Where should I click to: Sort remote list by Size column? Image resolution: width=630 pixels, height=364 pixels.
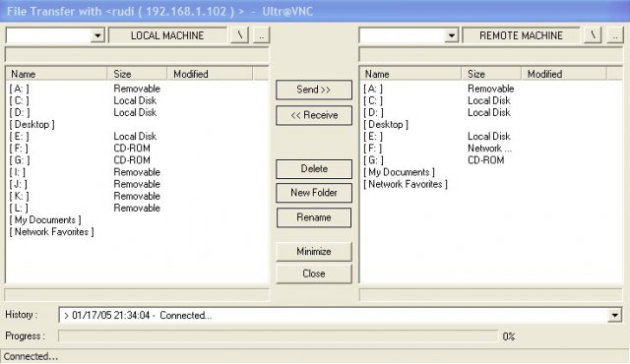[491, 74]
